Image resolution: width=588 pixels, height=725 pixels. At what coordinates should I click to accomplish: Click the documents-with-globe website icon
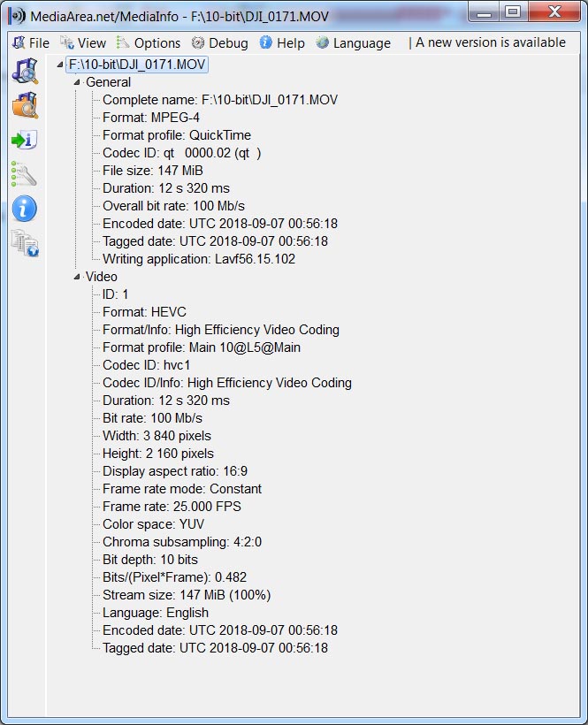click(x=25, y=243)
